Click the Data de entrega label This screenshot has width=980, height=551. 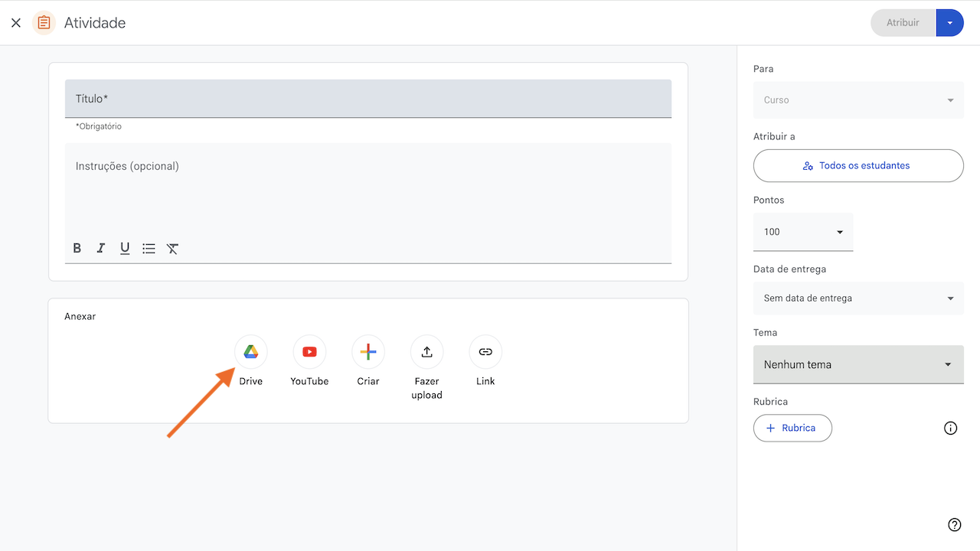coord(789,269)
